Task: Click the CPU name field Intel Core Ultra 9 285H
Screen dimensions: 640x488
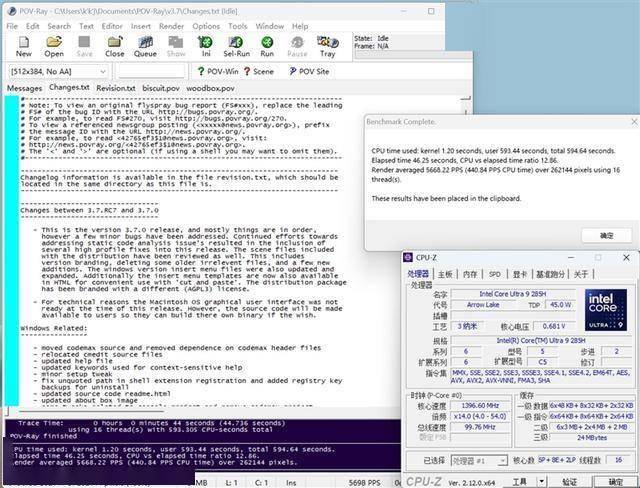Action: [x=513, y=294]
